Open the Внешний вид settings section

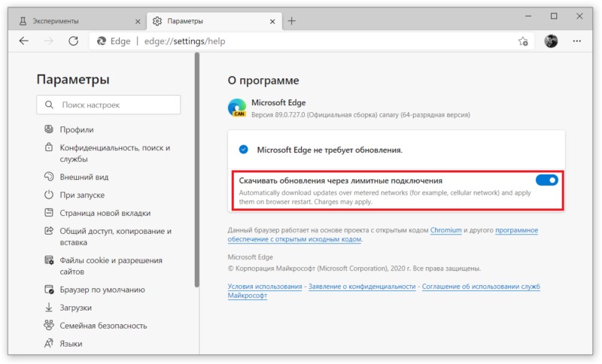[84, 177]
